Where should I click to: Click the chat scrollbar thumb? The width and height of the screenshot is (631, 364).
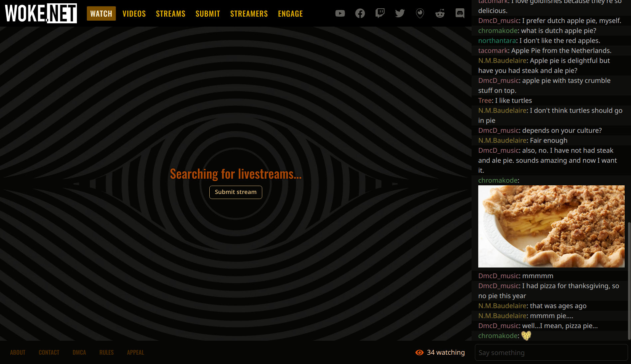point(629,281)
